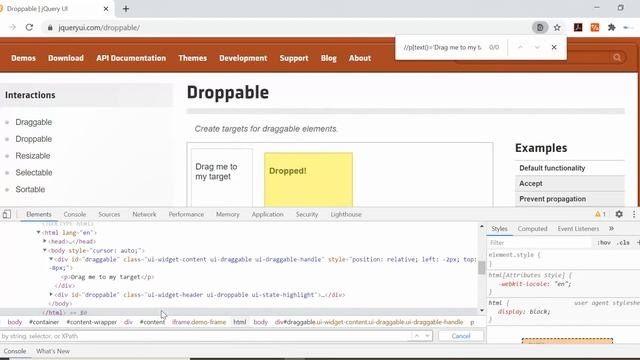
Task: Close the find-in-page bar
Action: click(x=554, y=47)
